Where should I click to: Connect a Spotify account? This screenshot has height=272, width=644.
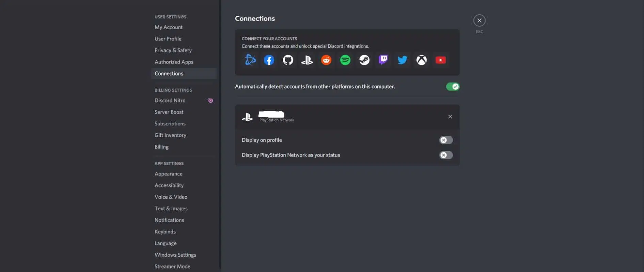click(345, 60)
